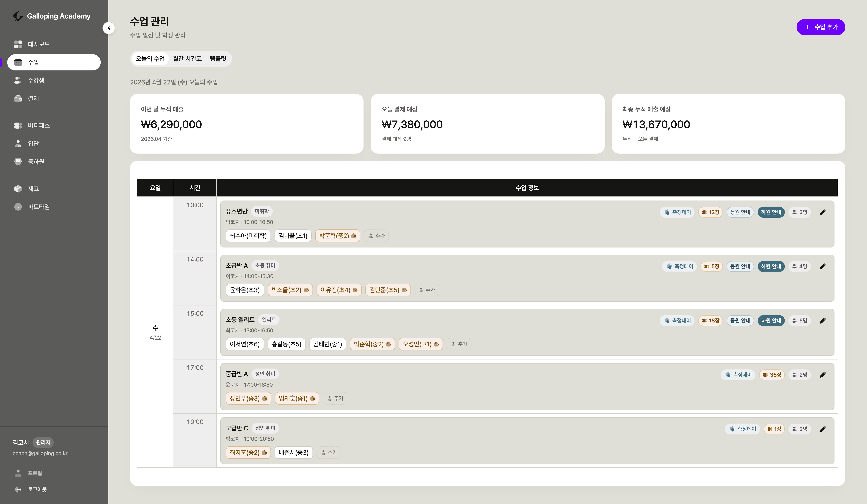This screenshot has width=867, height=504.
Task: Edit 유소년반 class with pencil icon
Action: [x=823, y=212]
